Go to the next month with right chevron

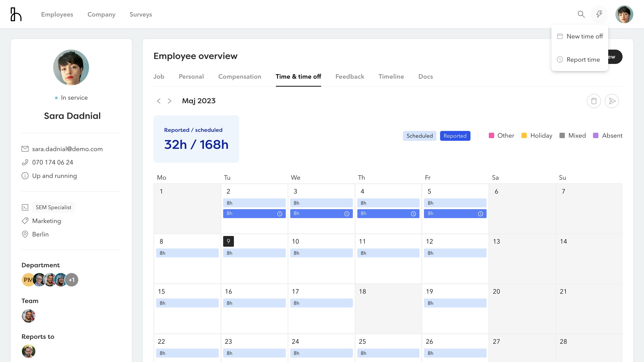(x=169, y=101)
